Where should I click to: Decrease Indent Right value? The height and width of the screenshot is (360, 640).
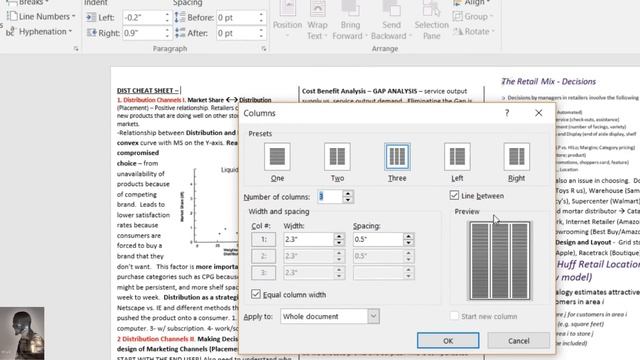pyautogui.click(x=167, y=36)
